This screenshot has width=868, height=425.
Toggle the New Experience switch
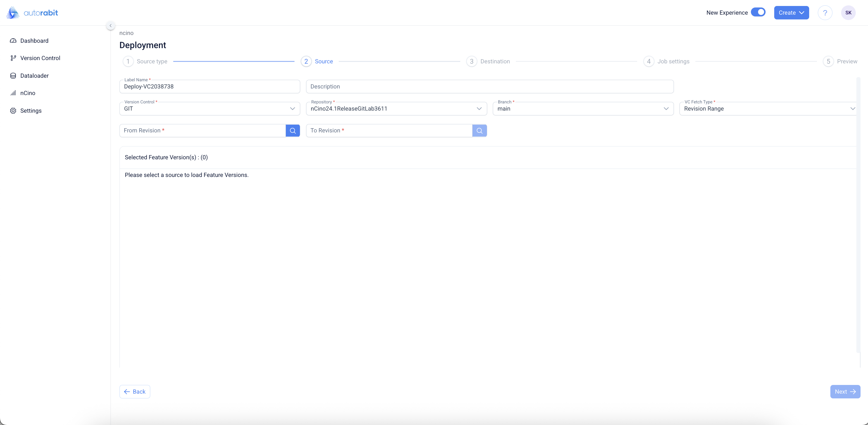click(x=758, y=12)
